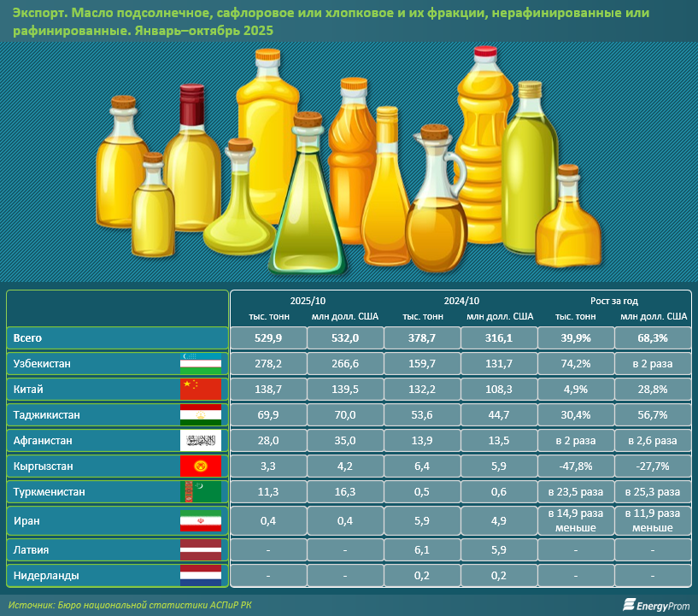Click the Latvia flag icon
This screenshot has height=616, width=698.
pyautogui.click(x=201, y=550)
